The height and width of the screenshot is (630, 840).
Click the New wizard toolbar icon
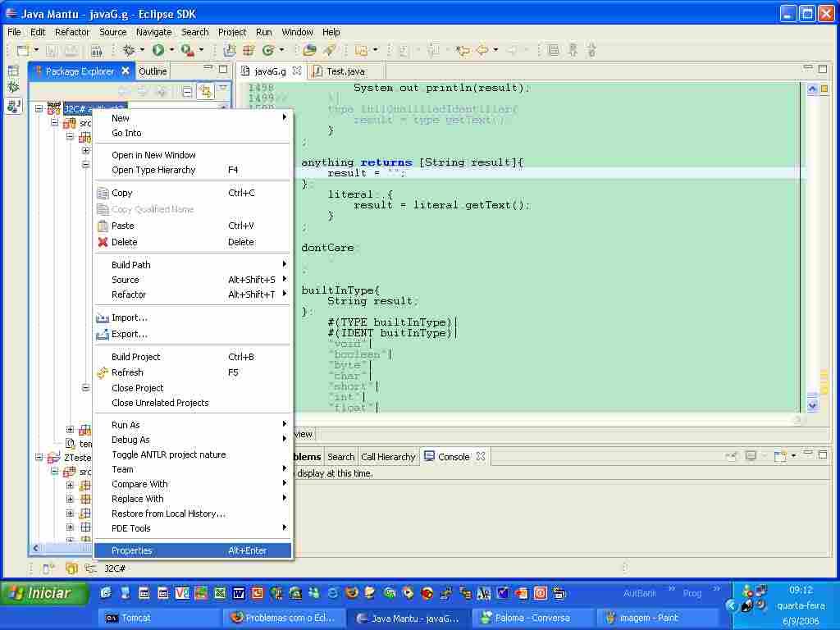point(23,51)
